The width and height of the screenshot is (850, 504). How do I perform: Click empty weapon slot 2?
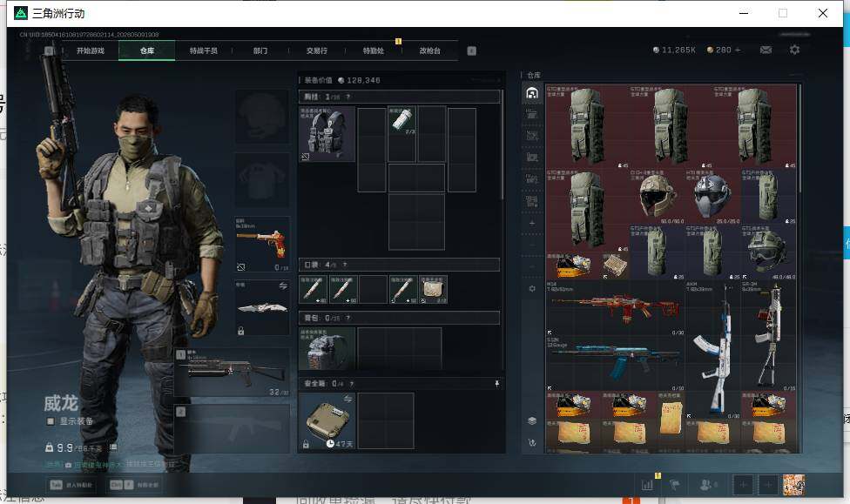click(232, 428)
